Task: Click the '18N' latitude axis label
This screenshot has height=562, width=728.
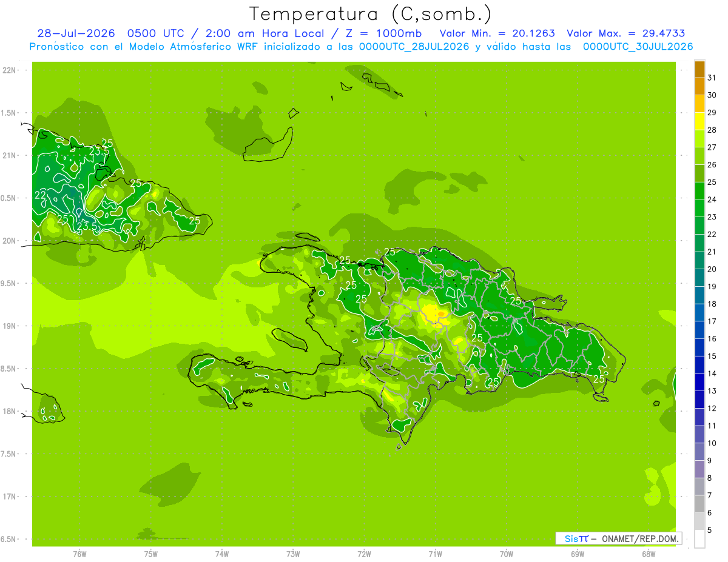Action: (9, 411)
